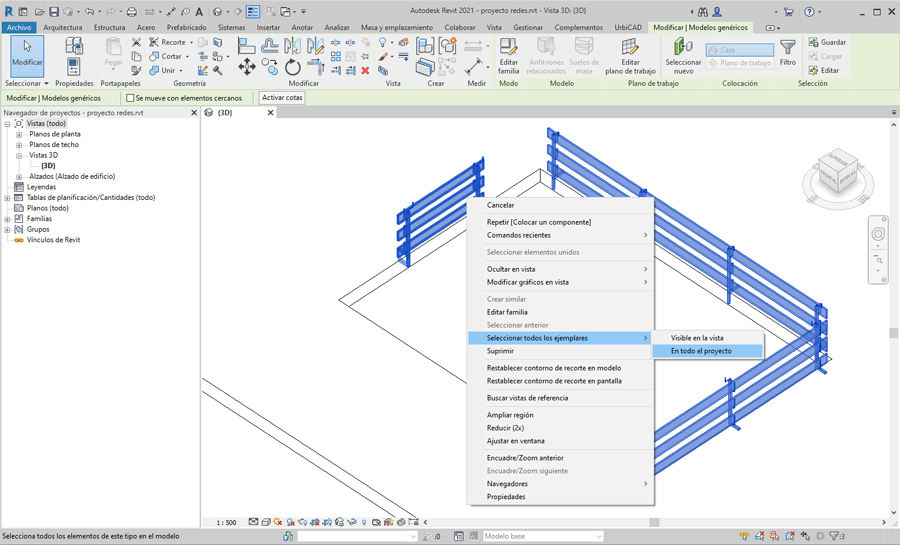The image size is (900, 545).
Task: Expand the Familias tree node
Action: coord(7,219)
